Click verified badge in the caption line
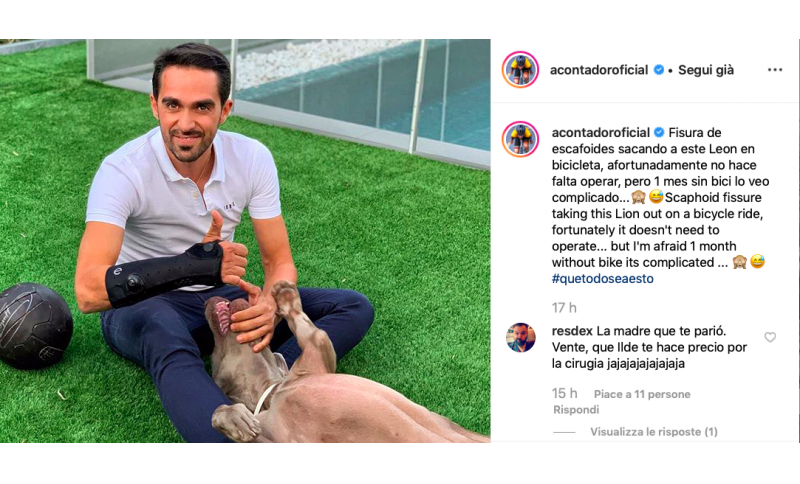 tap(659, 133)
